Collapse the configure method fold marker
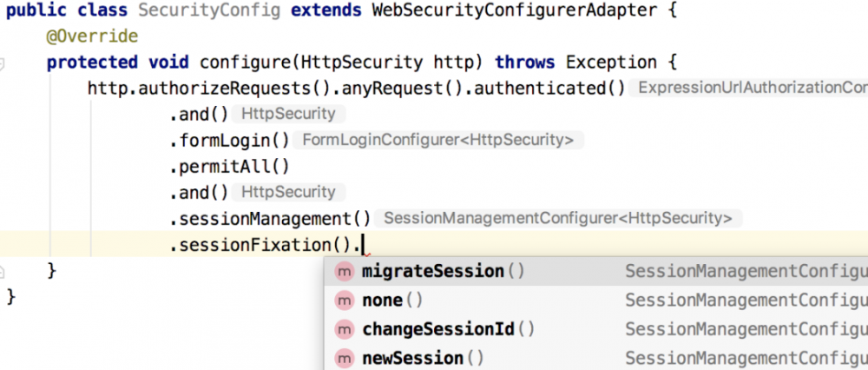The height and width of the screenshot is (370, 868). pyautogui.click(x=3, y=63)
